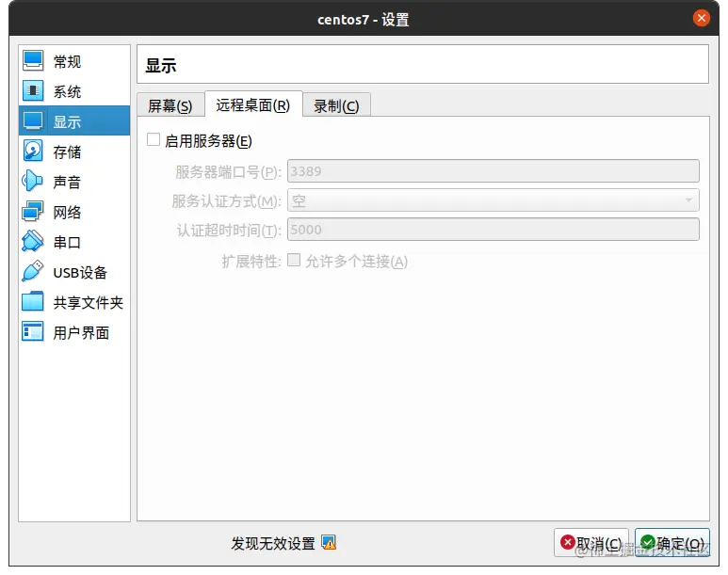Close the centos7 settings dialog
The height and width of the screenshot is (575, 728).
coord(701,18)
